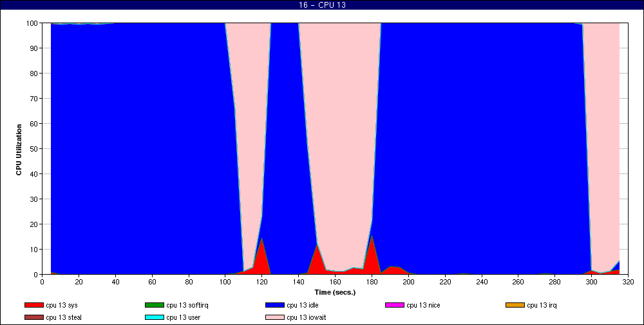
Task: Click the "Time (secs.)" x-axis label
Action: [335, 292]
